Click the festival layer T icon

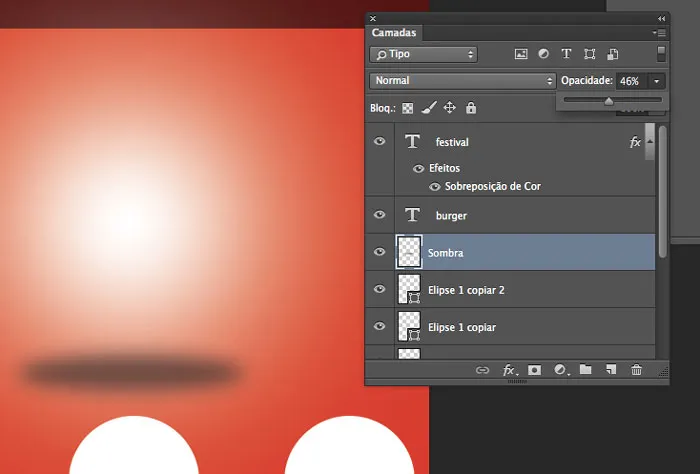pyautogui.click(x=412, y=141)
